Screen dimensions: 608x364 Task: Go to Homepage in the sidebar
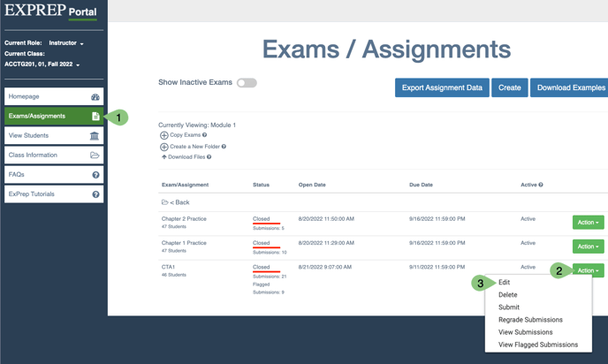pyautogui.click(x=54, y=96)
